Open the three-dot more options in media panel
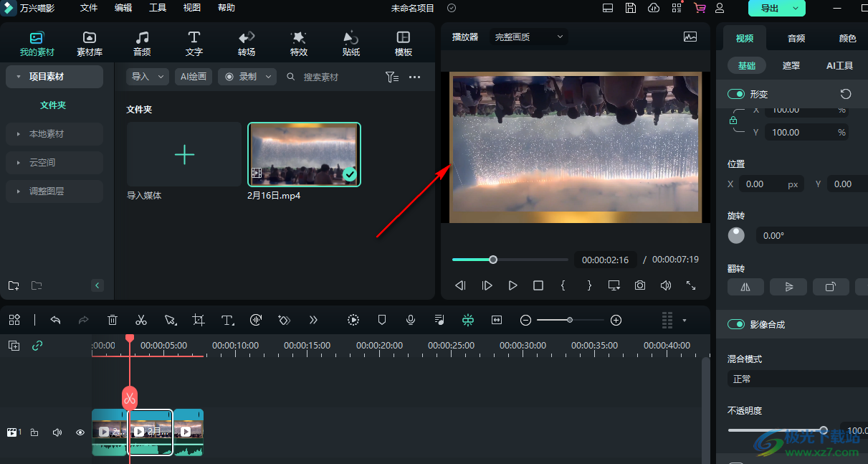The image size is (868, 464). pyautogui.click(x=415, y=77)
